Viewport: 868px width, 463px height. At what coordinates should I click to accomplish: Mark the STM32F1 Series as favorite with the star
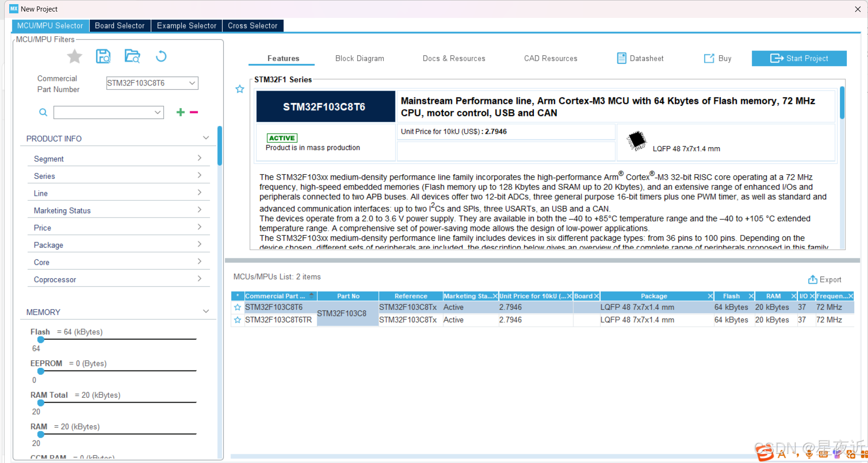pyautogui.click(x=240, y=89)
